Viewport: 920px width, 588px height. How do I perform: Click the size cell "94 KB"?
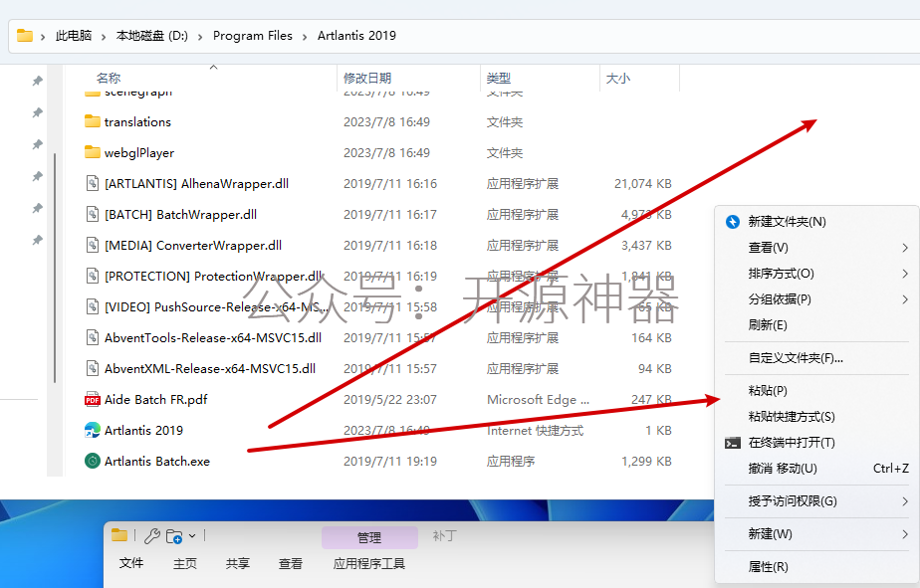point(655,369)
